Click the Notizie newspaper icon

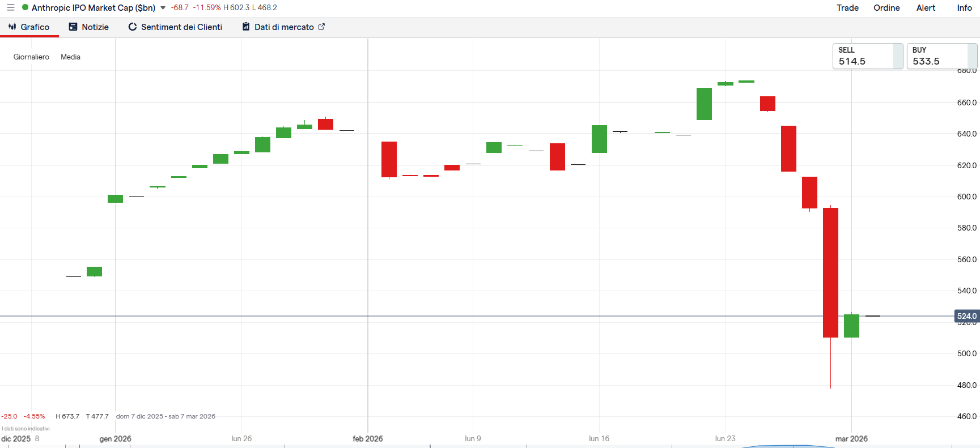coord(73,27)
